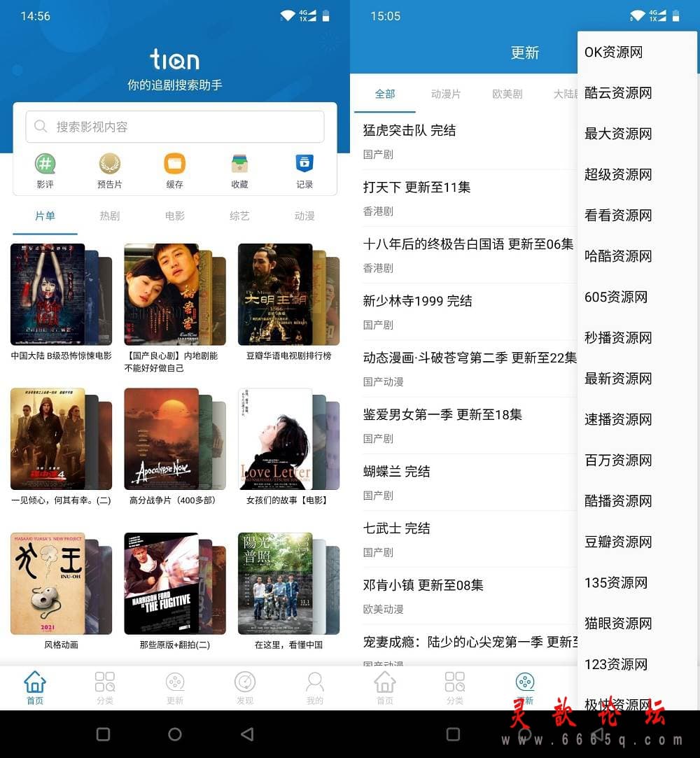The height and width of the screenshot is (758, 700).
Task: Choose 猫眼资源网 from the source menu
Action: click(x=637, y=624)
